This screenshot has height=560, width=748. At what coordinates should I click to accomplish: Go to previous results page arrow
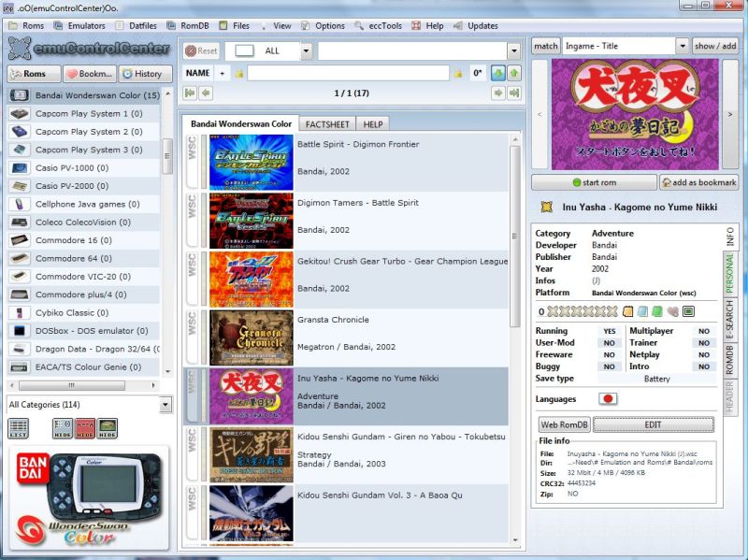(x=206, y=93)
